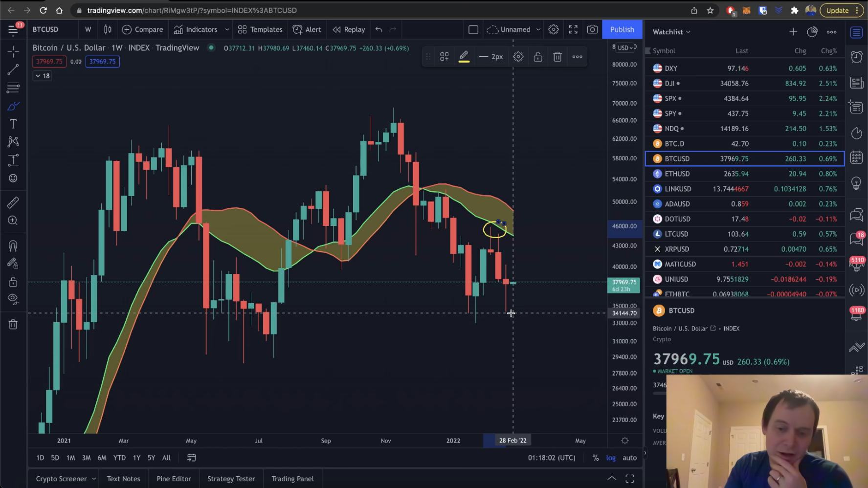The height and width of the screenshot is (488, 868).
Task: Take a chart snapshot with camera icon
Action: click(x=592, y=29)
